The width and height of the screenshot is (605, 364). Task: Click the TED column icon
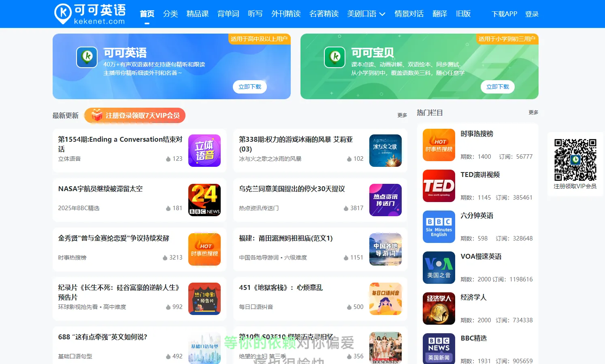click(x=439, y=186)
